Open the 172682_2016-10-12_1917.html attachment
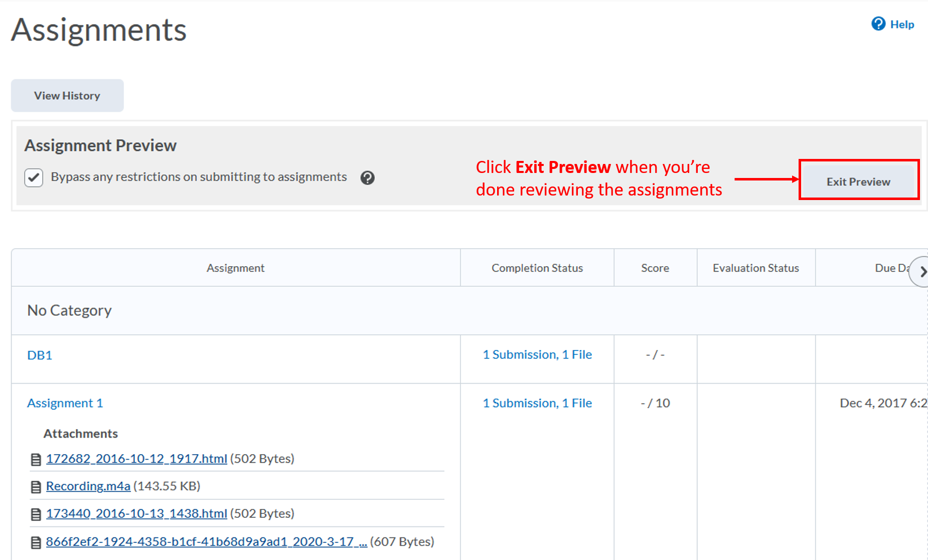This screenshot has height=560, width=928. tap(136, 459)
